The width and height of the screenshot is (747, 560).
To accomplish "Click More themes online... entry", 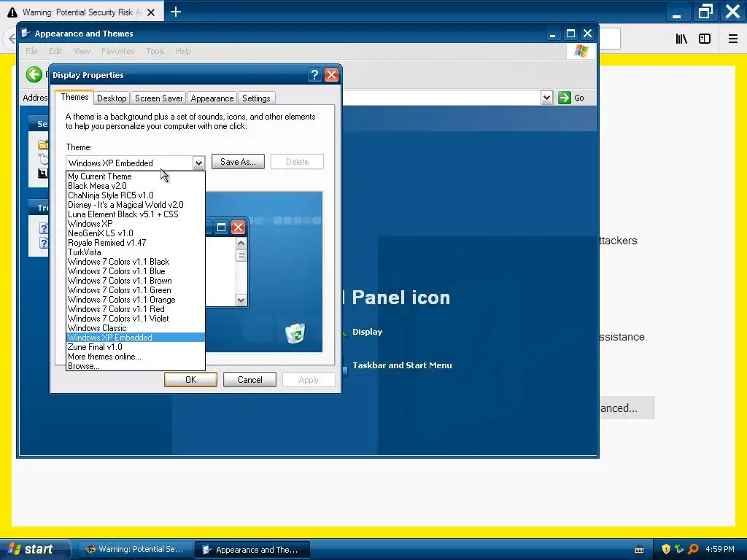I will tap(136, 357).
